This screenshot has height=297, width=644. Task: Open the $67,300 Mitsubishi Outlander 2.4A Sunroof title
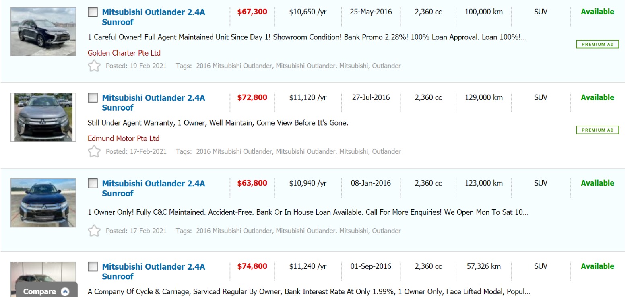pyautogui.click(x=153, y=17)
